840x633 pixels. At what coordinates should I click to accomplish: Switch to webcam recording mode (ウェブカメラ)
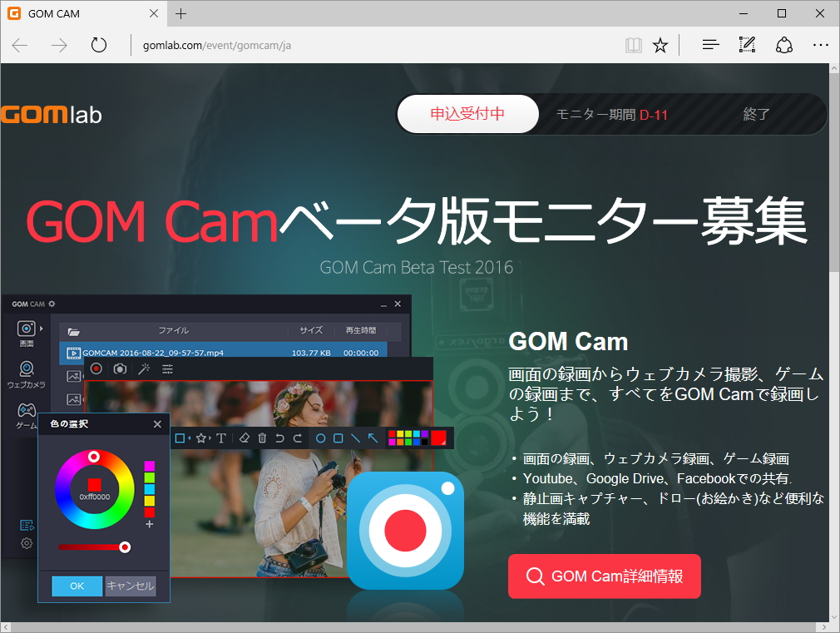point(26,369)
